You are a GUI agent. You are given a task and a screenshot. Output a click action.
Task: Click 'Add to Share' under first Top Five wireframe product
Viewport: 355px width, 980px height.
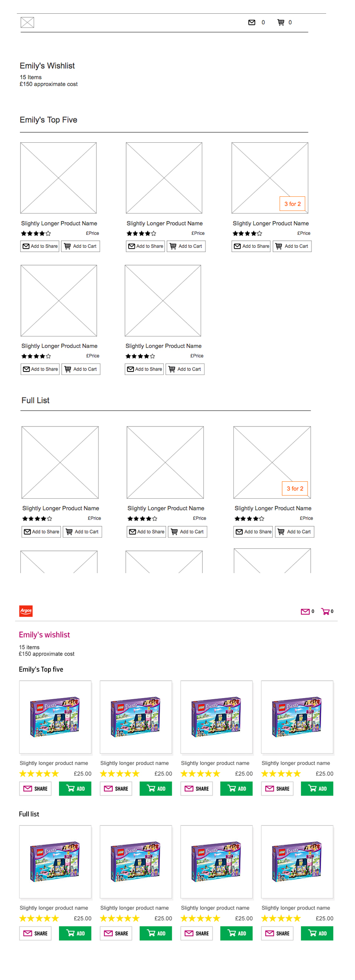40,246
